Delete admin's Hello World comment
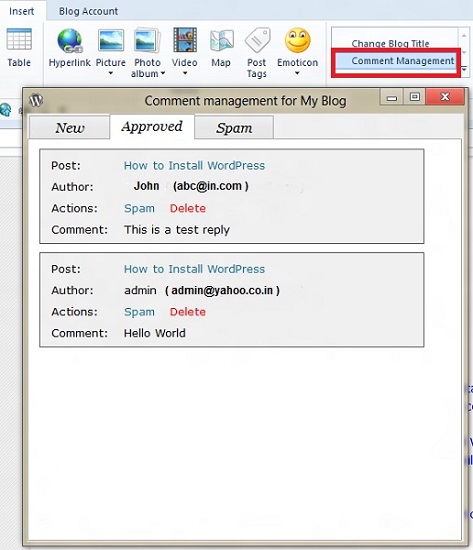473x550 pixels. point(188,312)
